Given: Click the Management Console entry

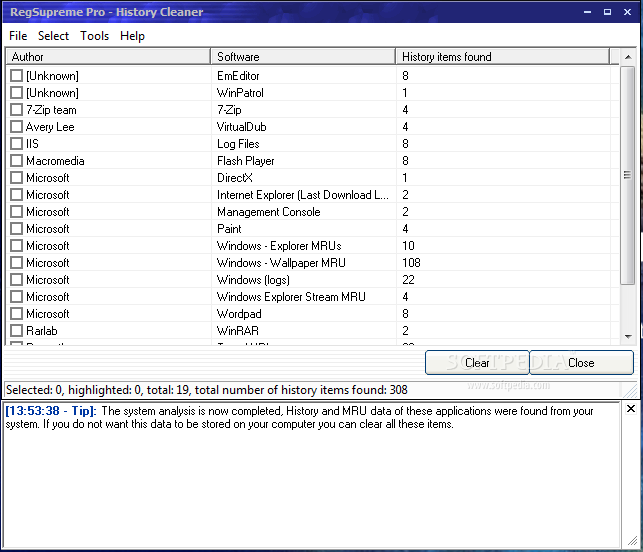Looking at the screenshot, I should click(269, 212).
